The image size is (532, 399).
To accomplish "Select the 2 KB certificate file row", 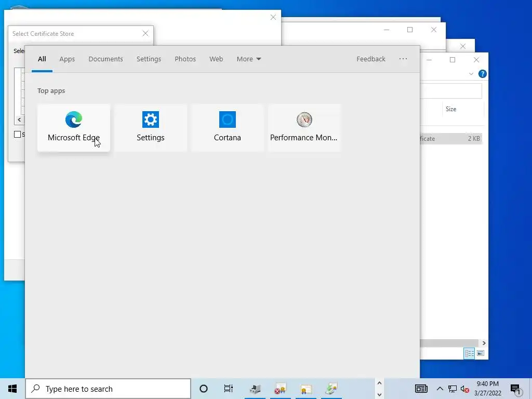I will coord(451,138).
